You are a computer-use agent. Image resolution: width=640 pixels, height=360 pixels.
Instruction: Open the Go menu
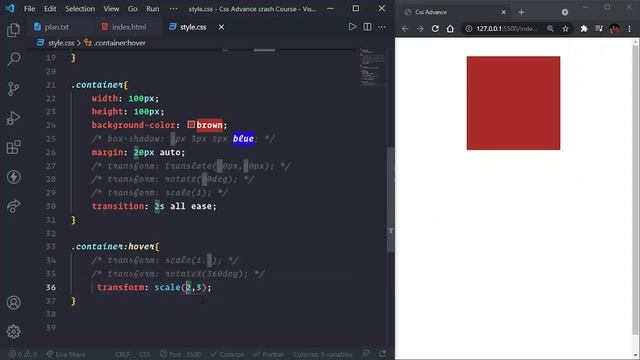tap(132, 9)
